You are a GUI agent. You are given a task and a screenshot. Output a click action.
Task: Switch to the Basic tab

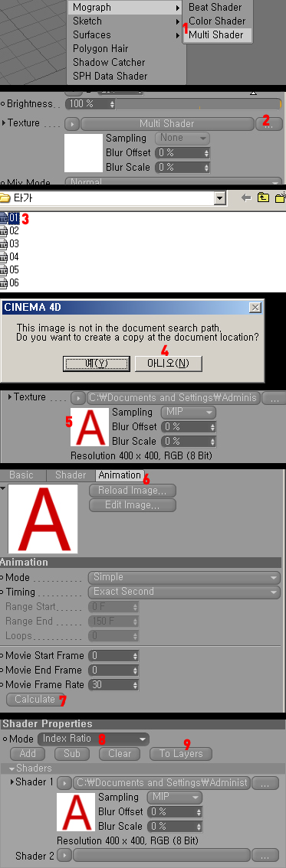point(21,475)
